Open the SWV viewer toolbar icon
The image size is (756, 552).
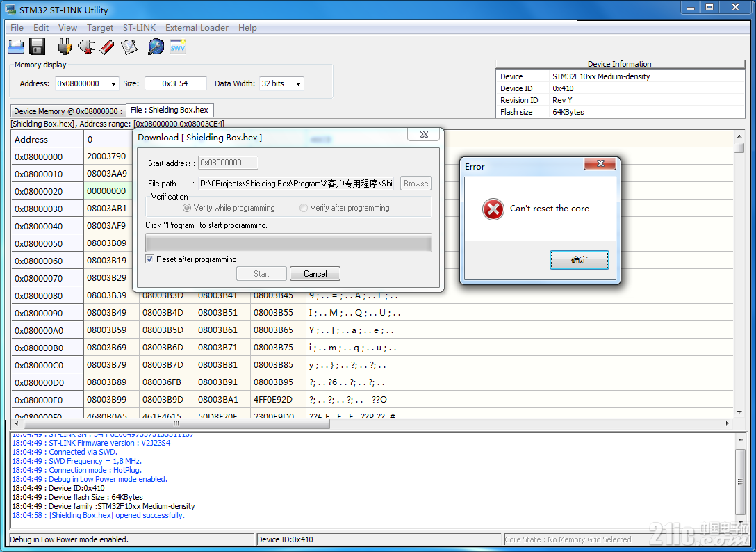pos(177,47)
